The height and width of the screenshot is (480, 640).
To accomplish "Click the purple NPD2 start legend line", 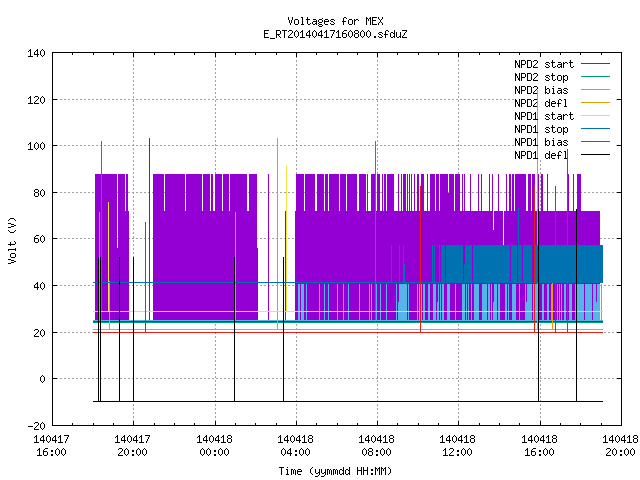I will pos(595,64).
